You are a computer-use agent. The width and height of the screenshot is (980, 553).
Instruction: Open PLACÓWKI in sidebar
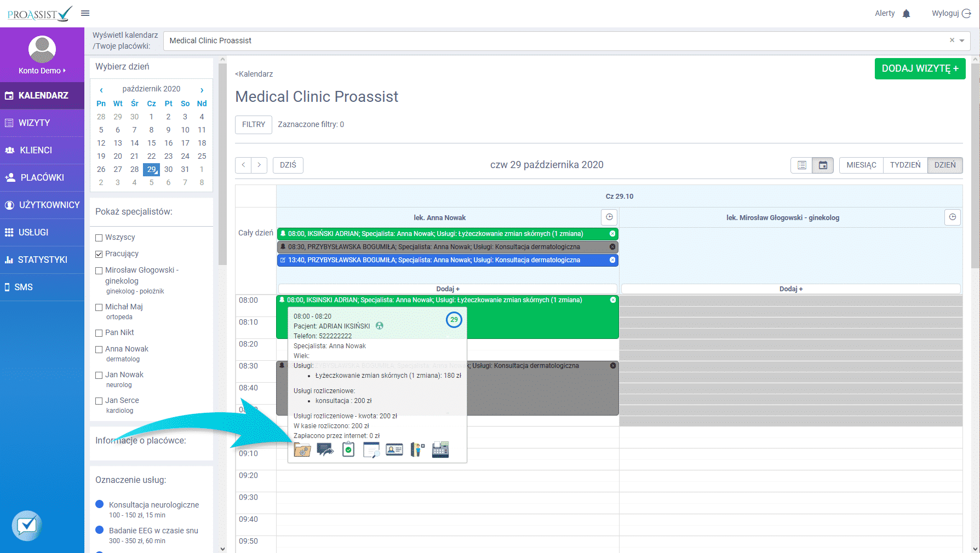point(42,177)
